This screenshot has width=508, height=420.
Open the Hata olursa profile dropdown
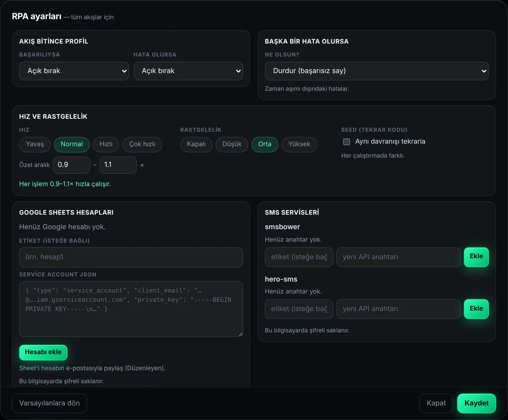click(x=188, y=71)
